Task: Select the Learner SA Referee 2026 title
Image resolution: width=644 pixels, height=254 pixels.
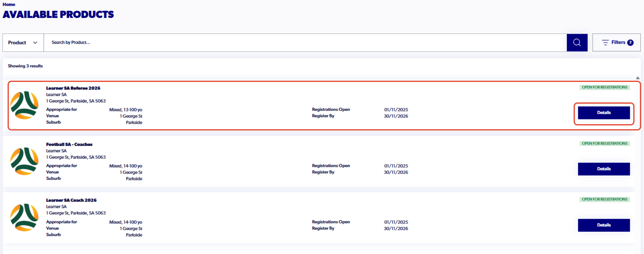Action: pyautogui.click(x=73, y=88)
